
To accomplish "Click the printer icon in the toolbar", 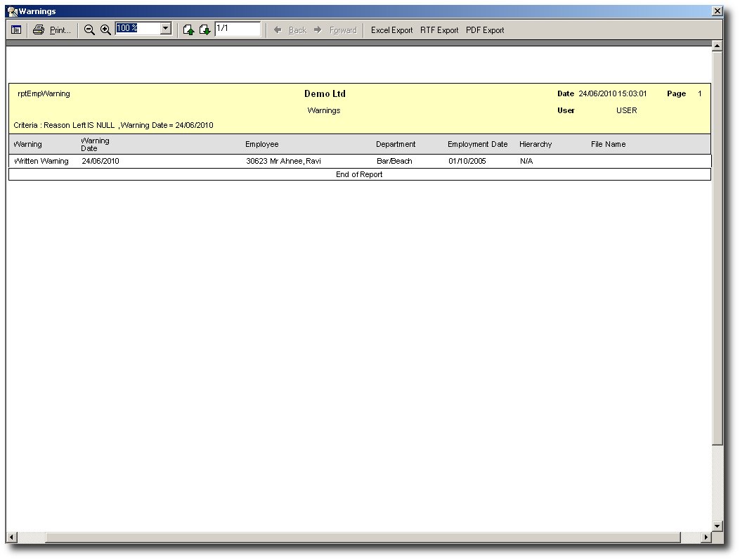I will pyautogui.click(x=39, y=30).
